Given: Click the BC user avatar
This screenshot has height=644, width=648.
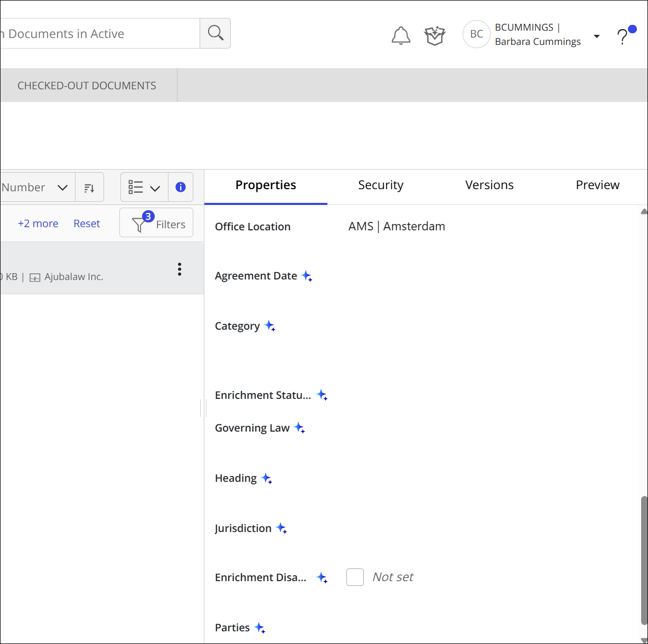Looking at the screenshot, I should pyautogui.click(x=476, y=34).
